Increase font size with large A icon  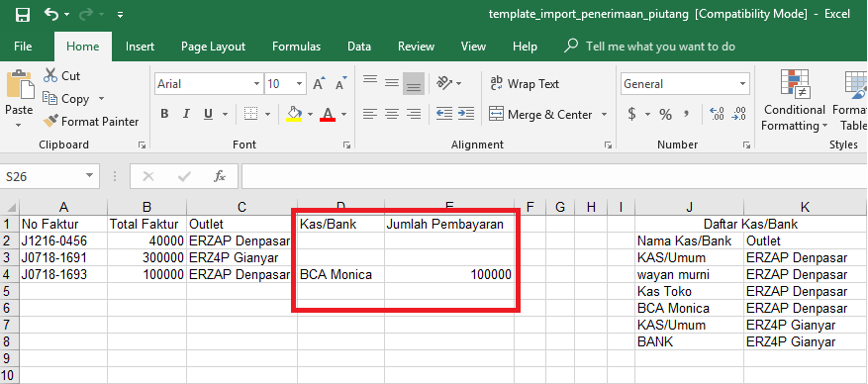(319, 84)
